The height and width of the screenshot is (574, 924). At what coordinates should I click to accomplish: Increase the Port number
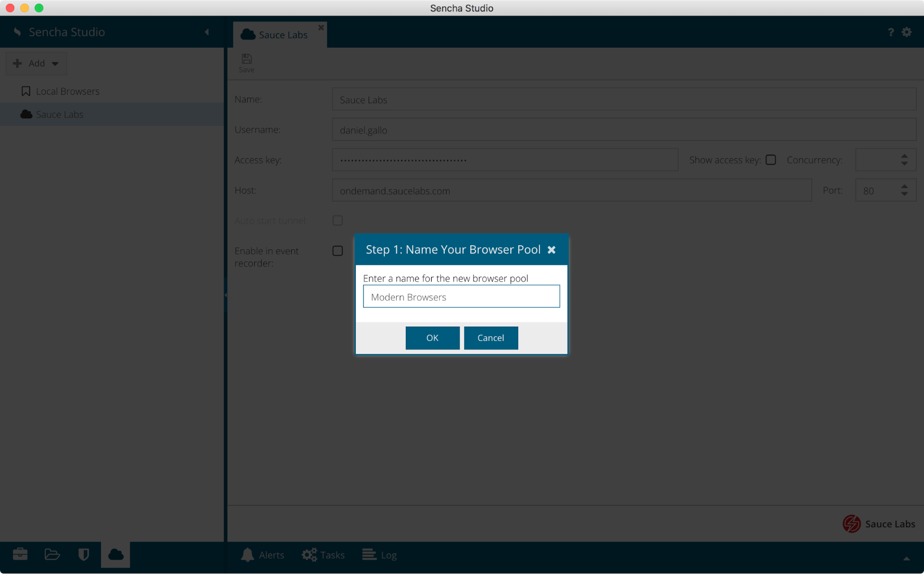[x=905, y=187]
